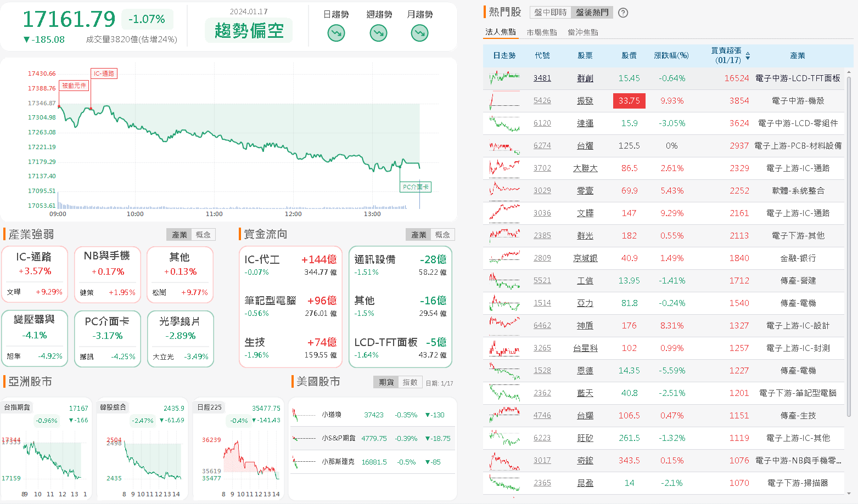858x504 pixels.
Task: Click the IC-通路 marker on the chart
Action: tap(104, 73)
